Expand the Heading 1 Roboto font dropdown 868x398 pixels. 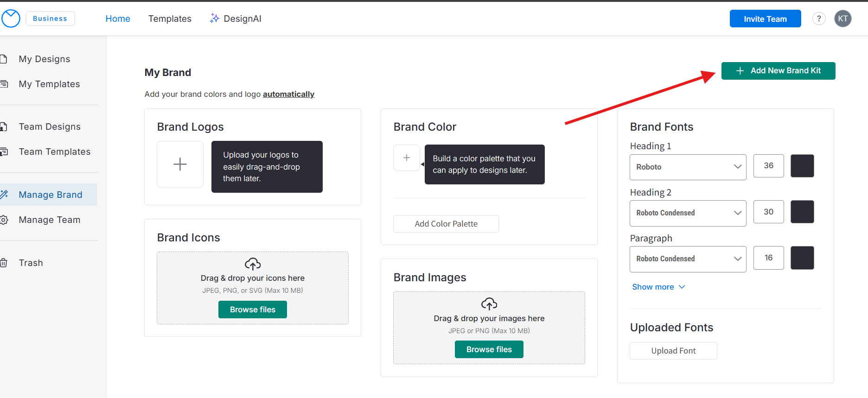coord(688,167)
